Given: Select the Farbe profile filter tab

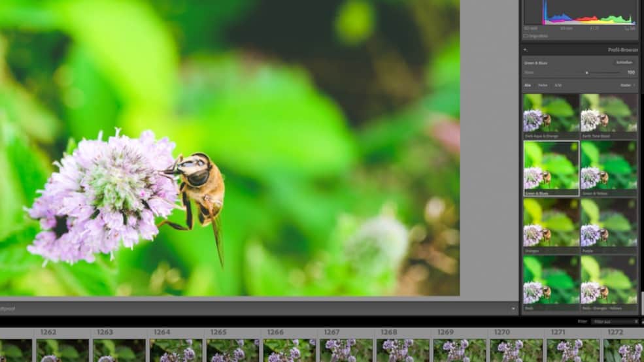Looking at the screenshot, I should 543,86.
